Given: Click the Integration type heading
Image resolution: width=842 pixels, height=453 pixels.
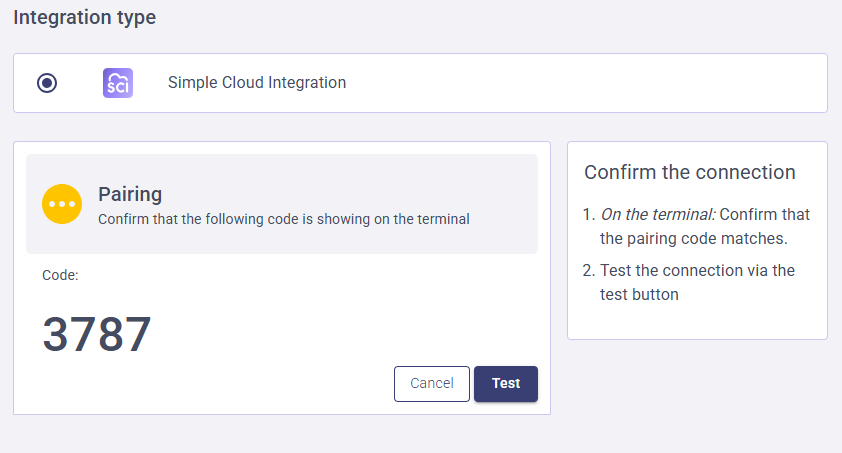Looking at the screenshot, I should [x=84, y=18].
